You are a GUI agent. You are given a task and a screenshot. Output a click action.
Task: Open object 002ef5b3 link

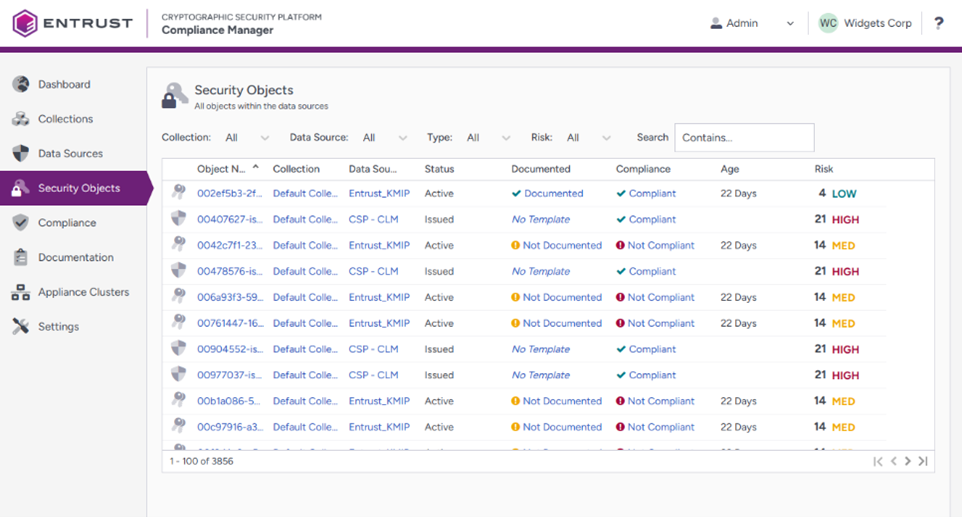point(229,194)
